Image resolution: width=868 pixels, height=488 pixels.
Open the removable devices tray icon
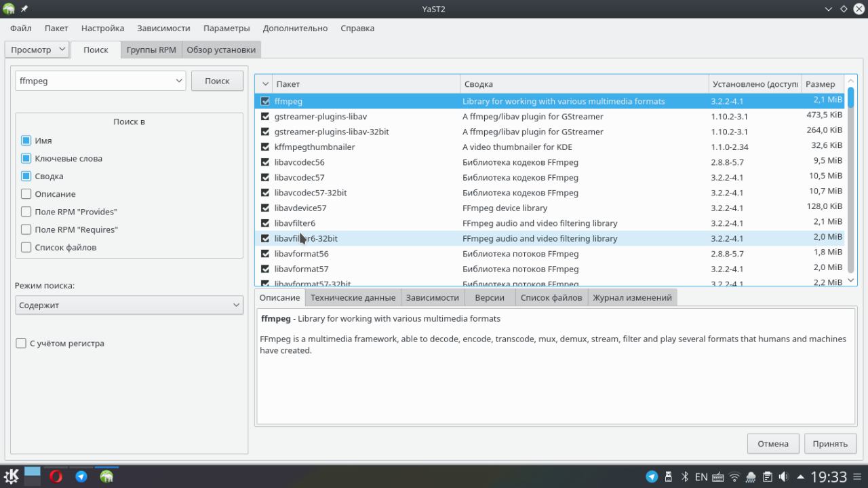pos(669,476)
